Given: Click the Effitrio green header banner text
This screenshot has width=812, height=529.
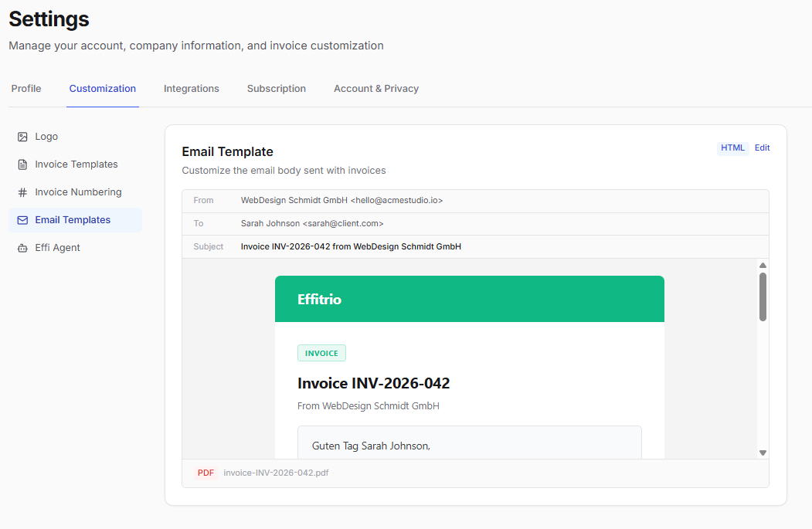Looking at the screenshot, I should (320, 299).
